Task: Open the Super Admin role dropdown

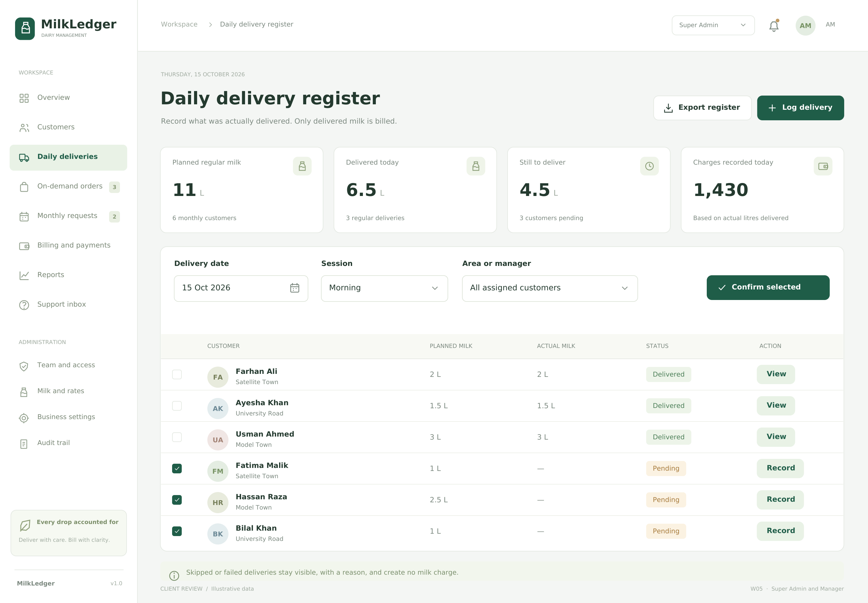Action: (713, 25)
